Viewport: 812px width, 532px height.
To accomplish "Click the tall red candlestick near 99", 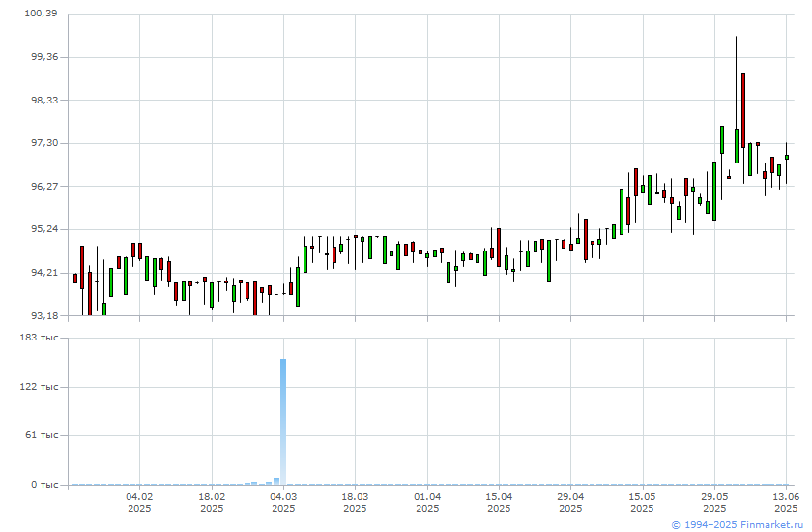I will pos(743,110).
